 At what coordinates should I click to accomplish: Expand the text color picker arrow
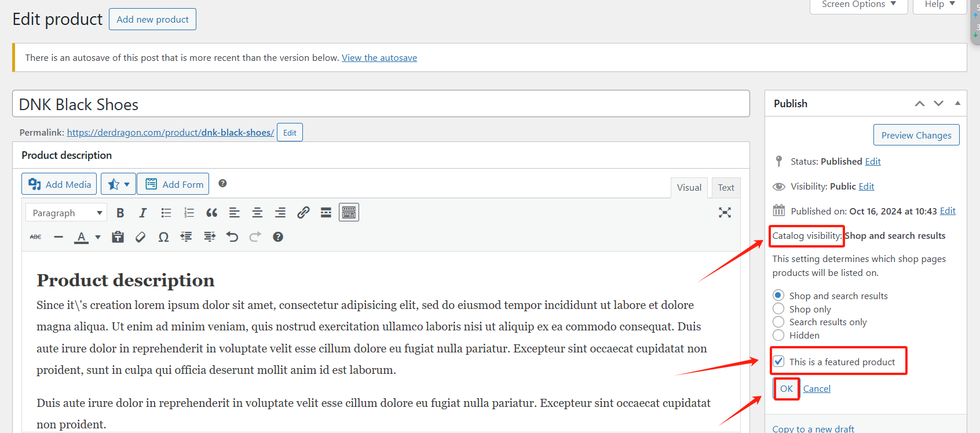coord(98,237)
